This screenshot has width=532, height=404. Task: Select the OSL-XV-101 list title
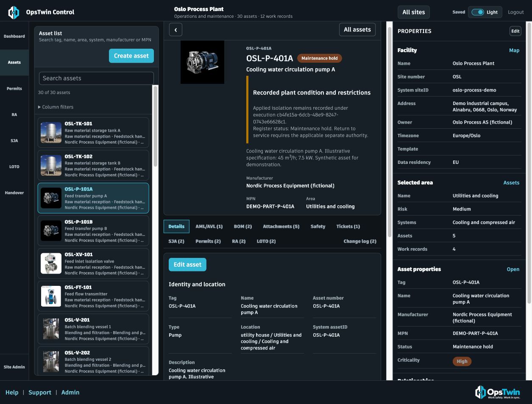click(x=79, y=255)
